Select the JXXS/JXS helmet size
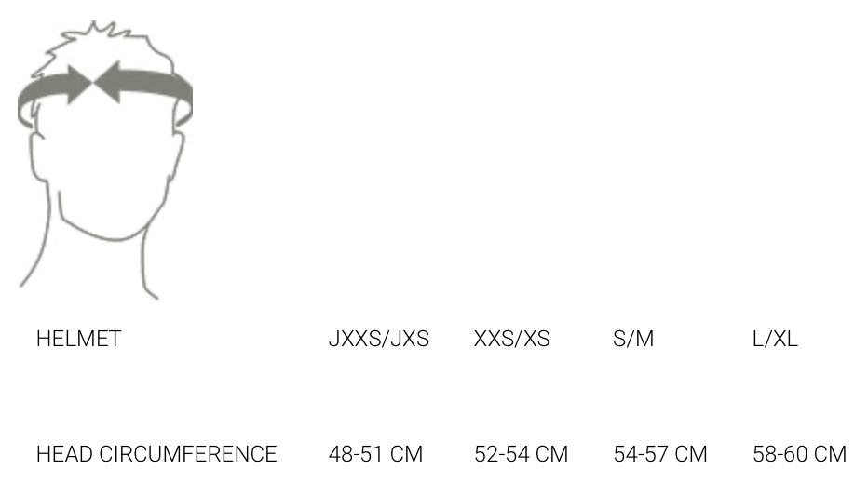This screenshot has width=868, height=495. pyautogui.click(x=378, y=339)
